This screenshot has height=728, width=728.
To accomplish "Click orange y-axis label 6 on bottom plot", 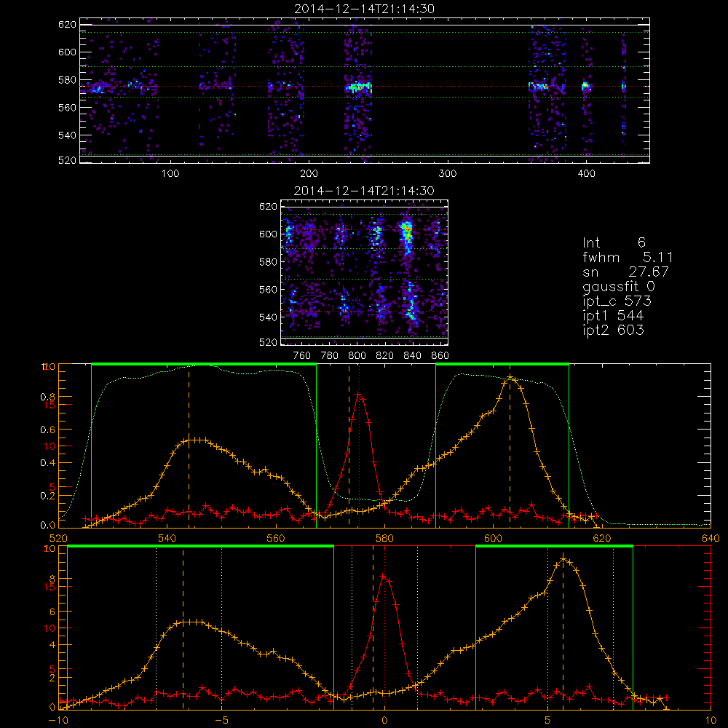I will (x=52, y=612).
